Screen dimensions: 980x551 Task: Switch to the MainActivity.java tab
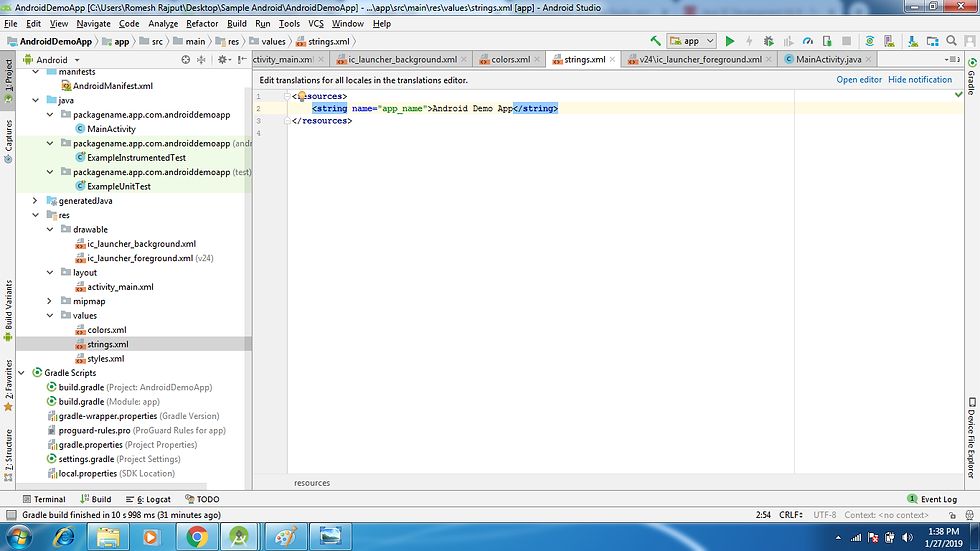[x=828, y=59]
